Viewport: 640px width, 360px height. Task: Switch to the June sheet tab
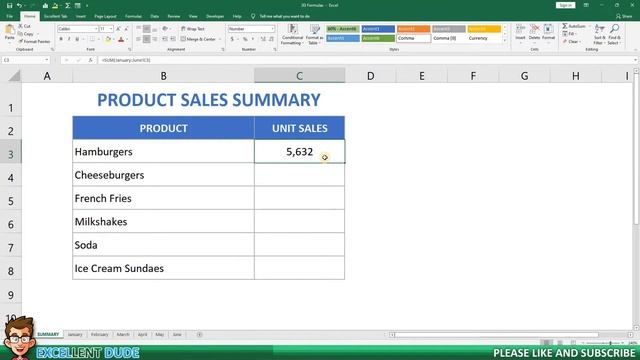click(177, 335)
